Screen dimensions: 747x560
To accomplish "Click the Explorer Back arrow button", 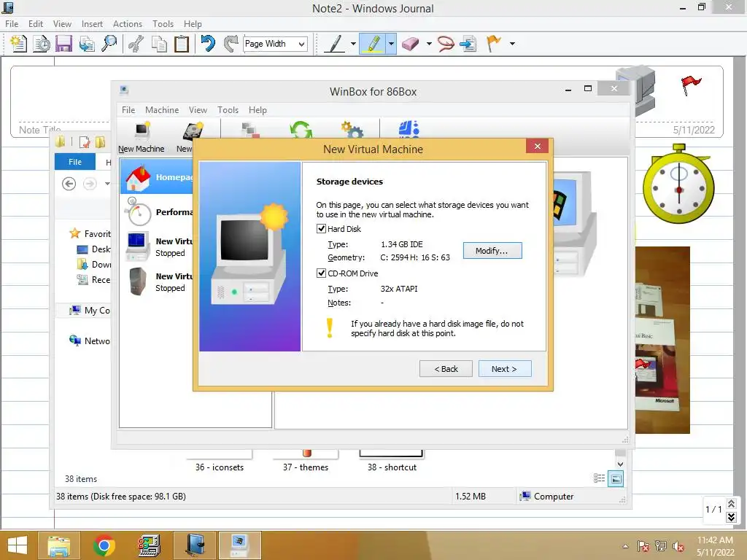I will pyautogui.click(x=69, y=184).
